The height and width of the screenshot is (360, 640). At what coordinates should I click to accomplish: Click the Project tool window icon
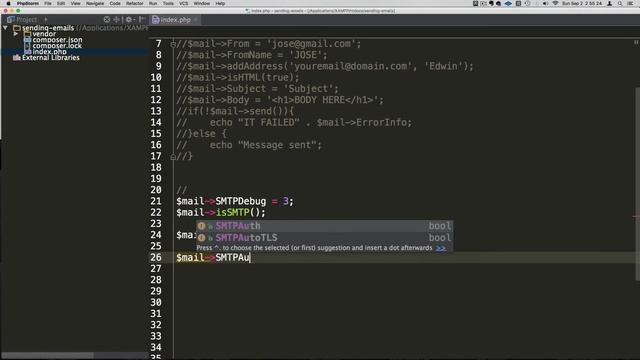coord(11,20)
